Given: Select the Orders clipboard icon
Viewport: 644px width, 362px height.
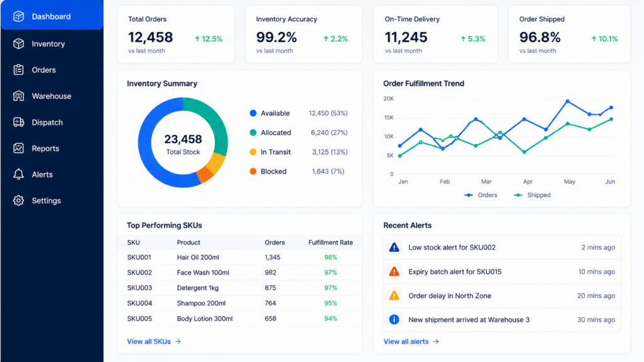Looking at the screenshot, I should pyautogui.click(x=18, y=70).
